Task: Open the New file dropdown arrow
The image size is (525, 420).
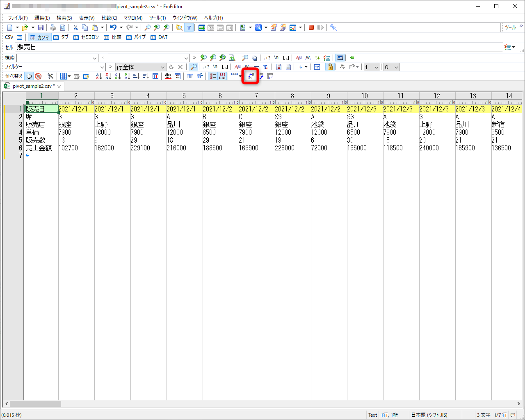Action: 17,27
